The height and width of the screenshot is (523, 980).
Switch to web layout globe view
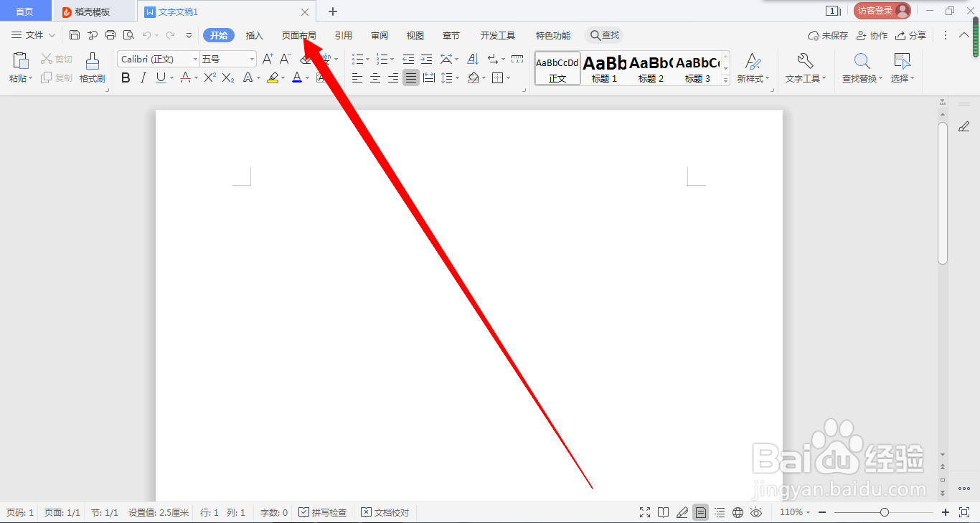click(738, 512)
